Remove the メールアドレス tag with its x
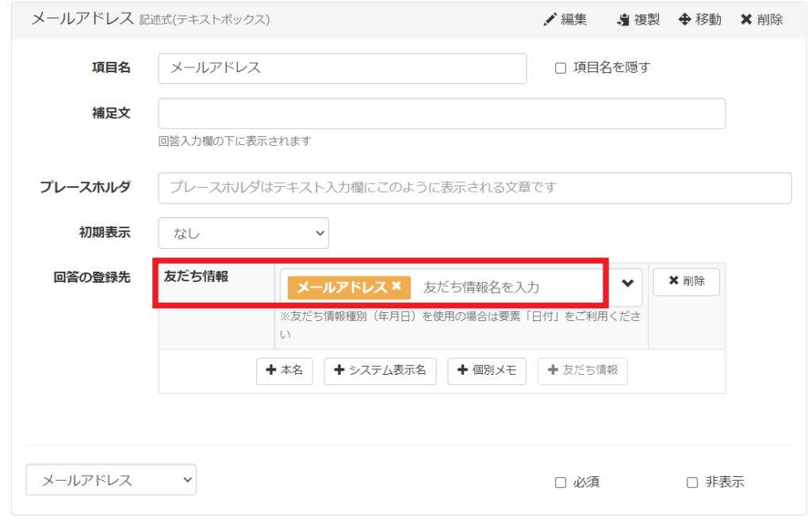Viewport: 812px width, 519px height. [396, 286]
